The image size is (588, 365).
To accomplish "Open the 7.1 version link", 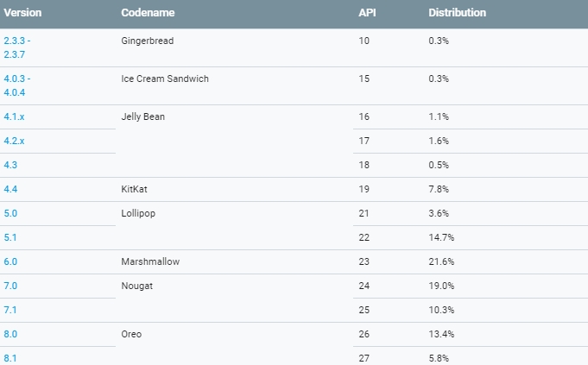I will click(x=10, y=309).
